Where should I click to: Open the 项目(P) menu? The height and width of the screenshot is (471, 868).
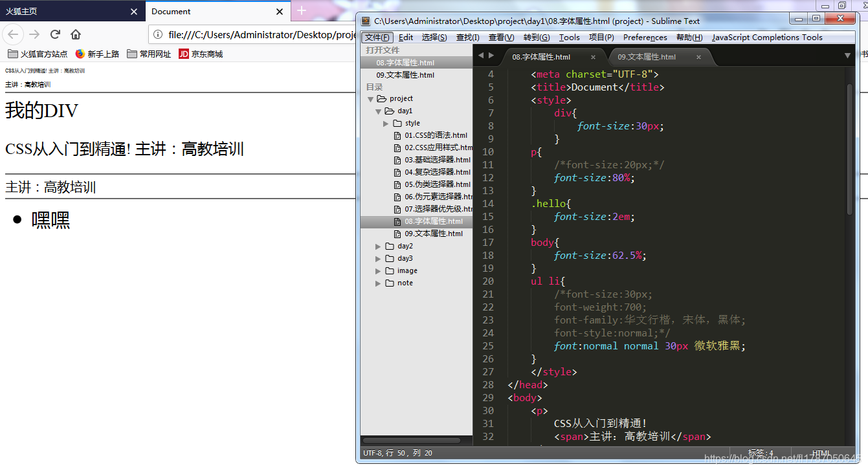tap(601, 38)
